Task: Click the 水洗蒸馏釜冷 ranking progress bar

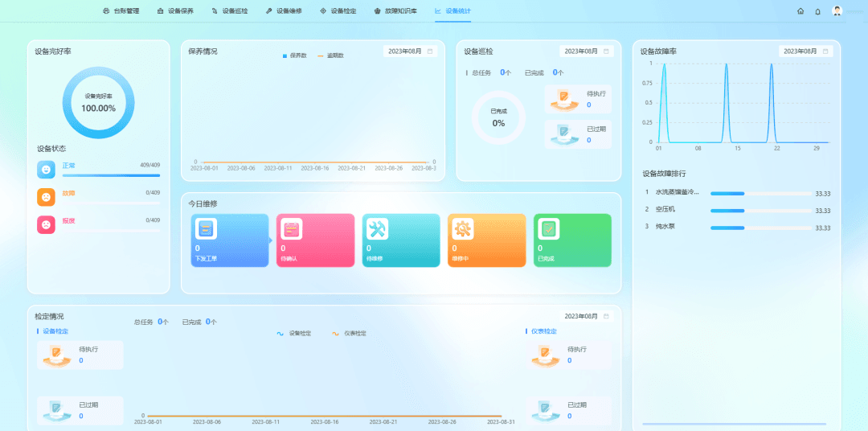Action: 761,193
